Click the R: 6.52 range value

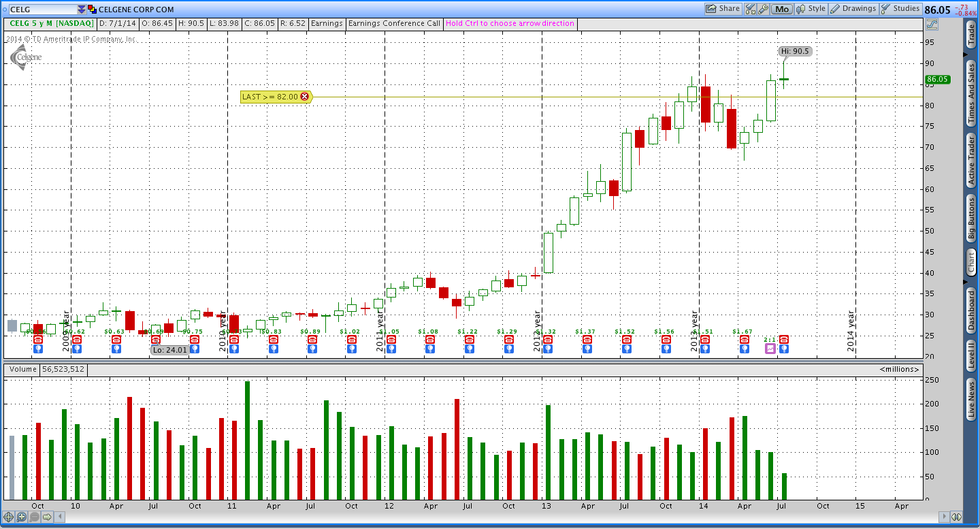[292, 23]
